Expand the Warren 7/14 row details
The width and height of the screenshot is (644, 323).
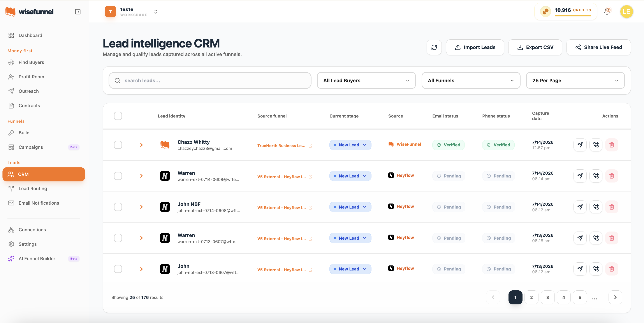(x=141, y=176)
